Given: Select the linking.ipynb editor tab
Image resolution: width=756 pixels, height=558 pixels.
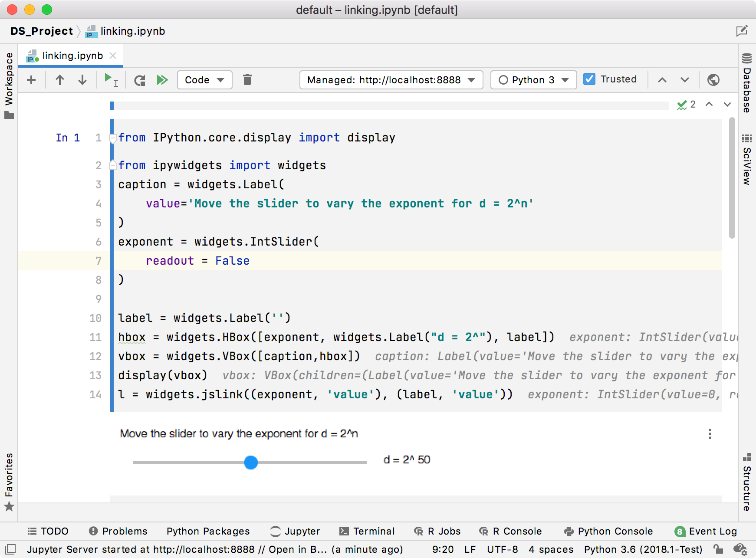Looking at the screenshot, I should pyautogui.click(x=72, y=56).
